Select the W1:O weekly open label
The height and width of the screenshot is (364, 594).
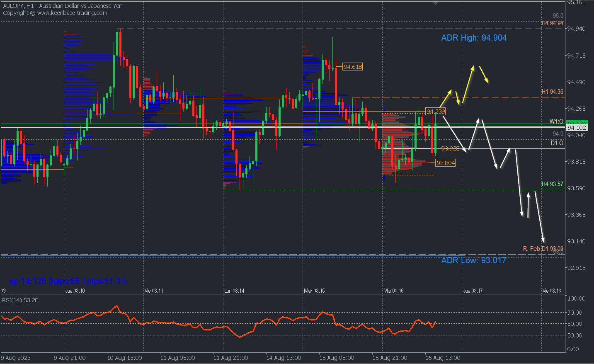tap(556, 121)
